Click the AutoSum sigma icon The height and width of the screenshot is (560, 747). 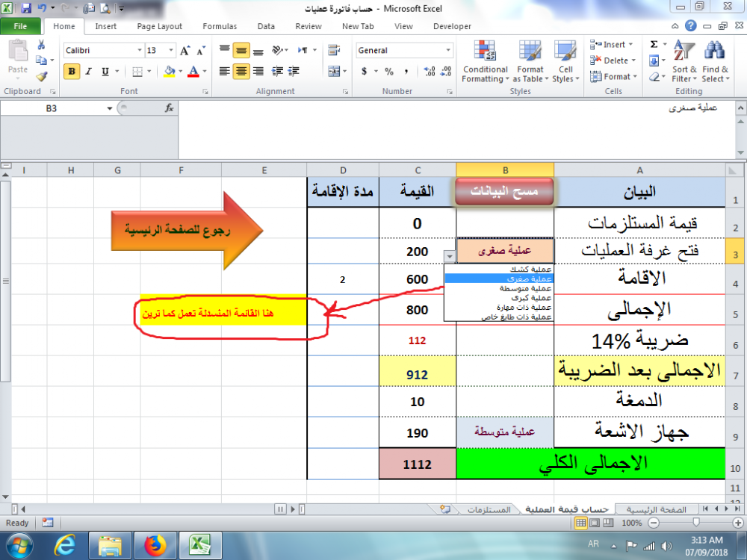[x=654, y=45]
